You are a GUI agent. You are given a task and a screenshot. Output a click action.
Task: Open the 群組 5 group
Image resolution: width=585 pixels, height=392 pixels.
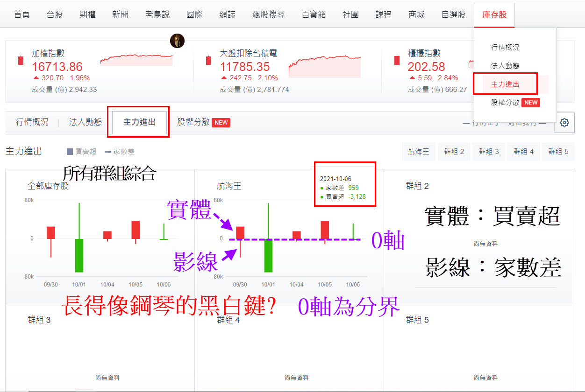(558, 151)
